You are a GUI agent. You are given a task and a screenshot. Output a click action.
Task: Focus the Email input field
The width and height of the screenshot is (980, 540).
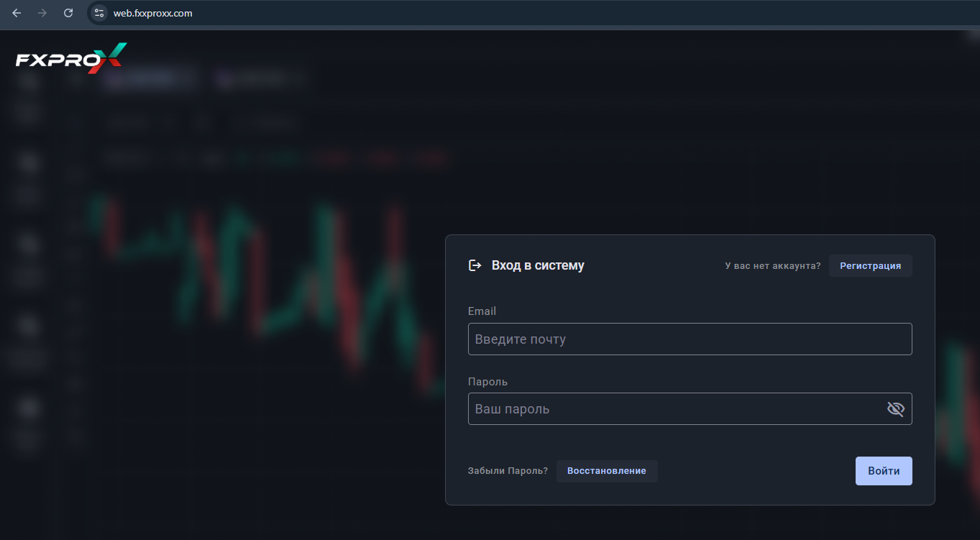click(690, 339)
